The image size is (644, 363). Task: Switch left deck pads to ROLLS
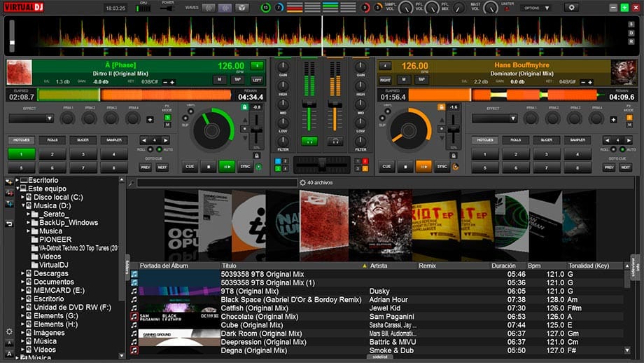(52, 140)
